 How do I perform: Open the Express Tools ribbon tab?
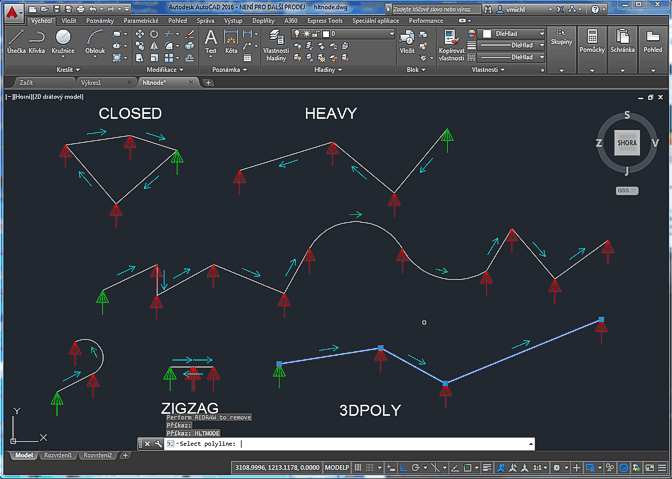[x=325, y=21]
